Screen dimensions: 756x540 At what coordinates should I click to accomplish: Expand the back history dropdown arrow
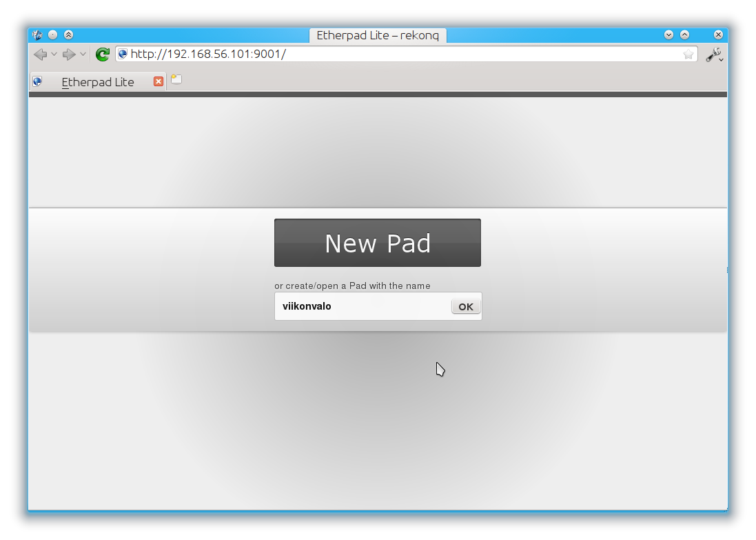[54, 54]
